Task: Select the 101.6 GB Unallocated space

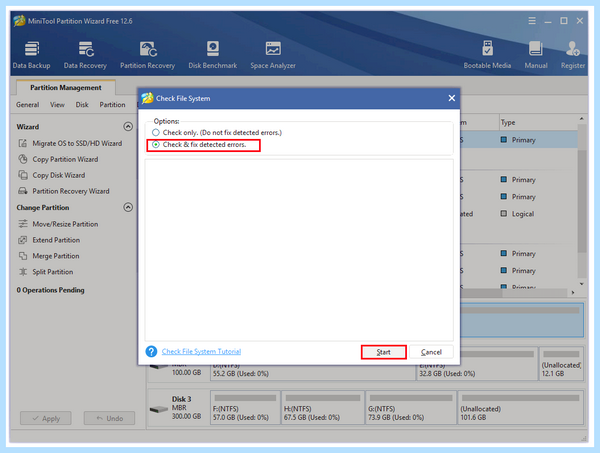Action: [x=520, y=407]
